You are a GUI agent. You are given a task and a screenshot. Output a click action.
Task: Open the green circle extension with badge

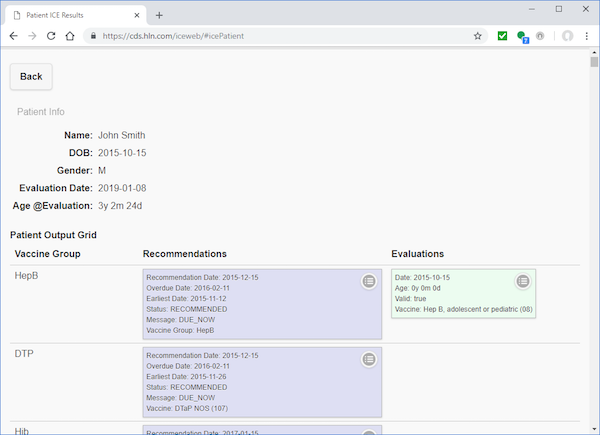point(522,37)
